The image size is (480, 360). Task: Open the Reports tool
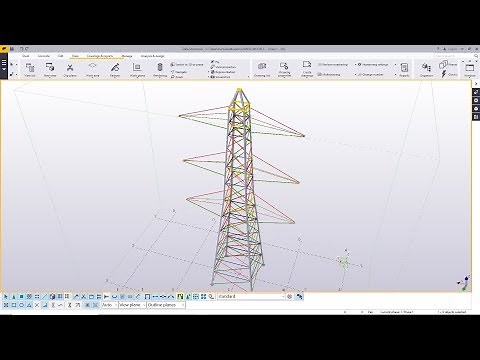click(404, 69)
